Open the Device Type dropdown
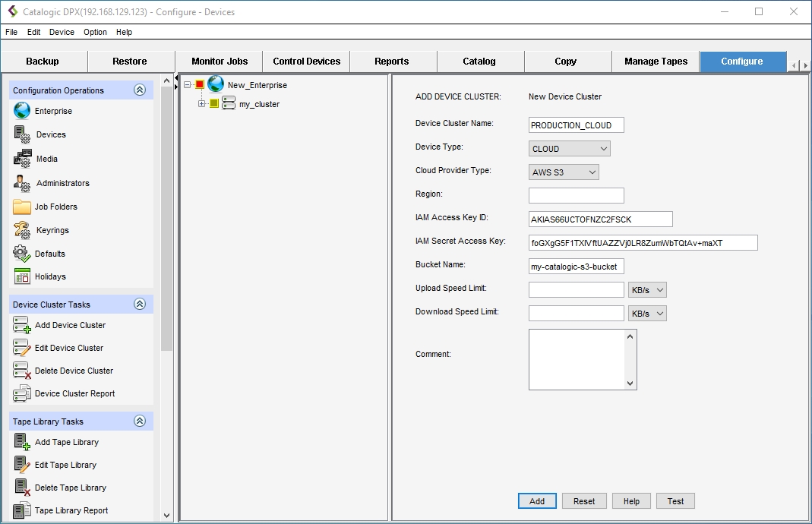812x524 pixels. (569, 149)
